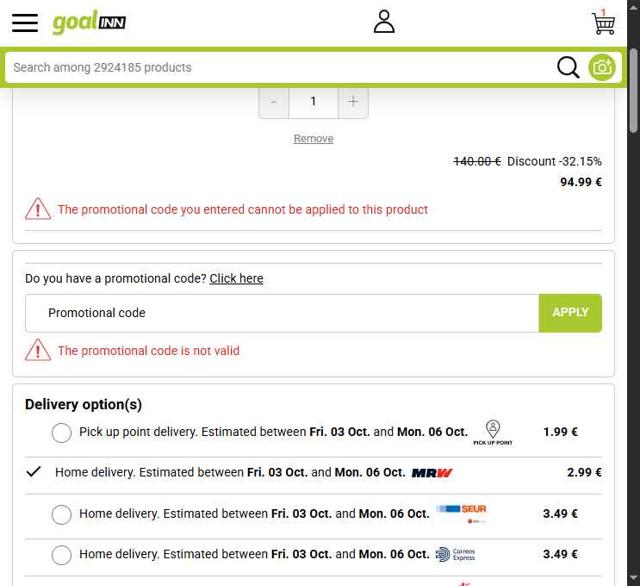Click the quantity number field
This screenshot has height=586, width=640.
click(x=313, y=101)
